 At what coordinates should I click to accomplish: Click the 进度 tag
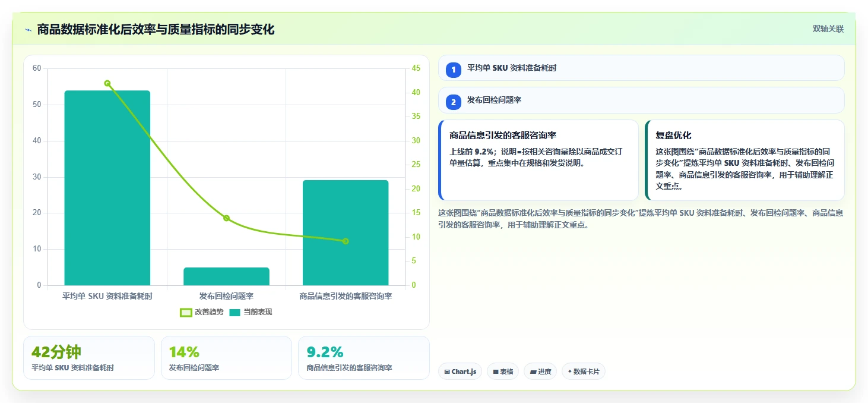coord(540,371)
